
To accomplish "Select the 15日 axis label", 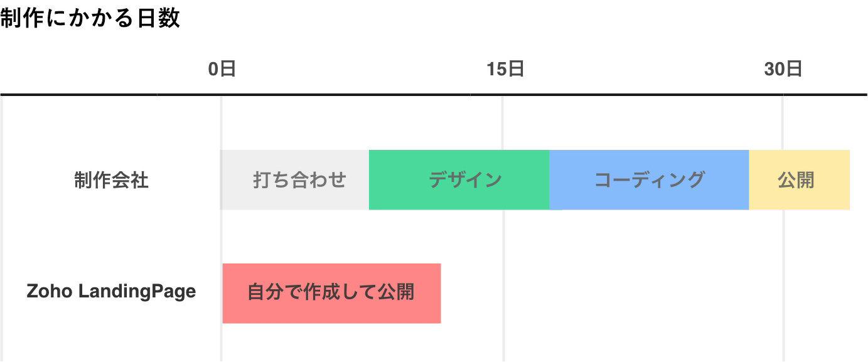I will point(505,69).
